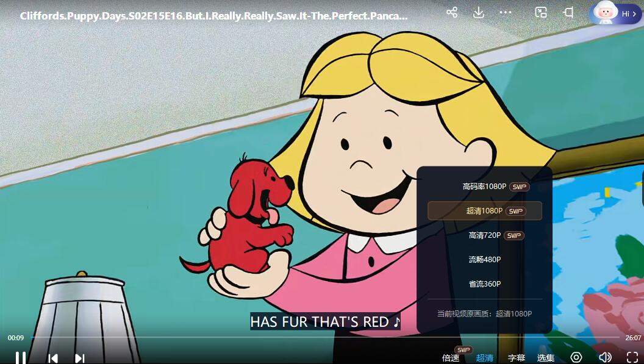The width and height of the screenshot is (644, 364).
Task: Open the 选集 episode list
Action: (x=545, y=358)
